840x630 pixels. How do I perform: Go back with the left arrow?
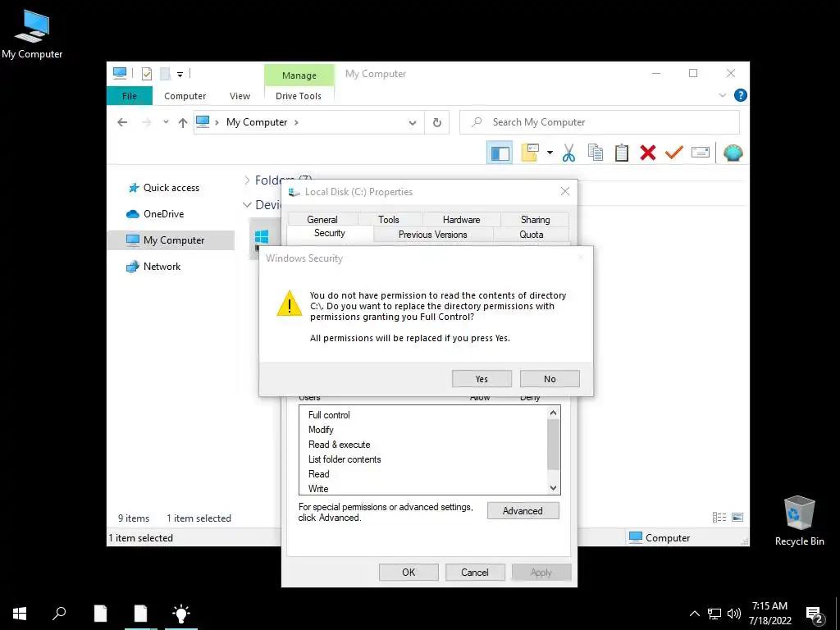pos(122,123)
